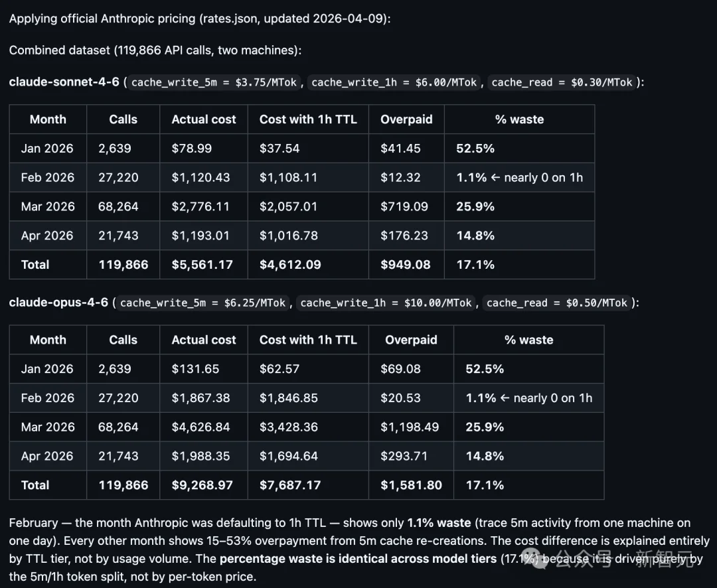
Task: Click the 'Applying official Anthropic pricing' top line
Action: pos(199,19)
